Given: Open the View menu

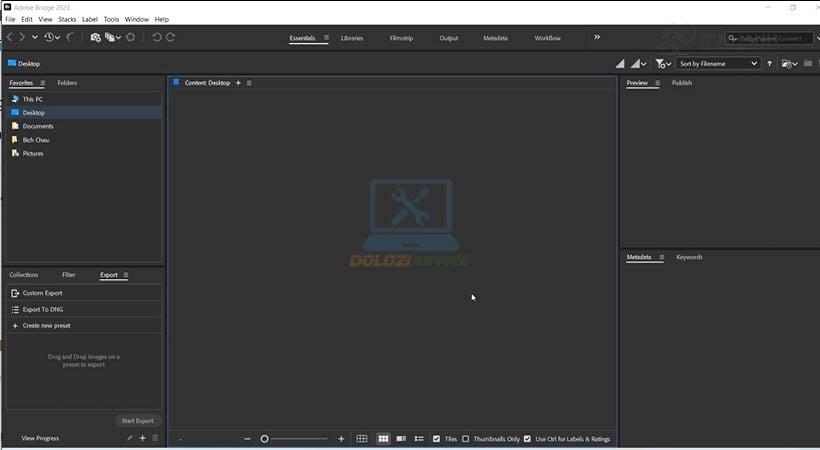Looking at the screenshot, I should click(45, 19).
